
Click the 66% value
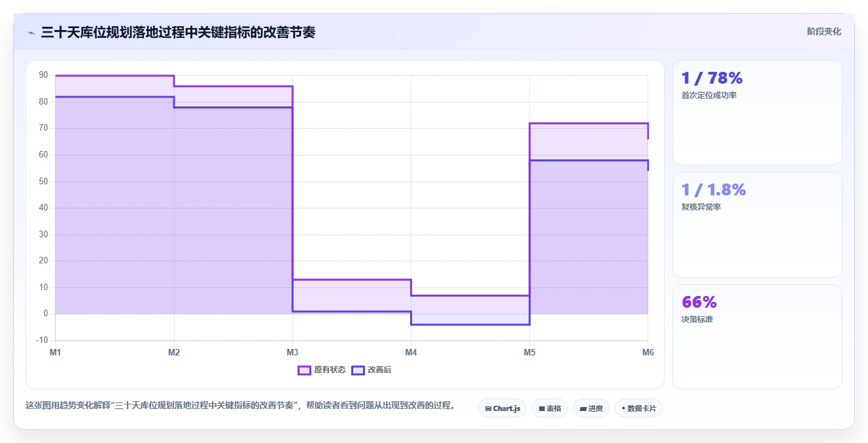(x=699, y=302)
